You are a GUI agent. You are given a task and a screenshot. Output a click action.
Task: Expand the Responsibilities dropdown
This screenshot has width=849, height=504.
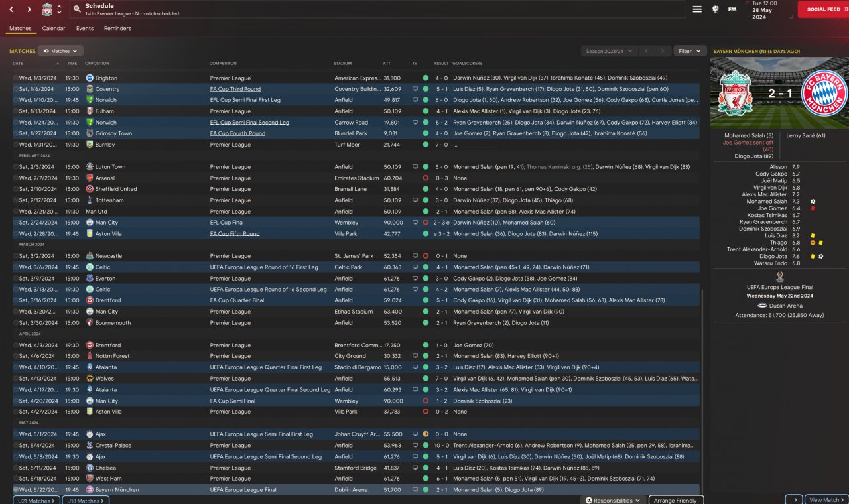tap(614, 501)
